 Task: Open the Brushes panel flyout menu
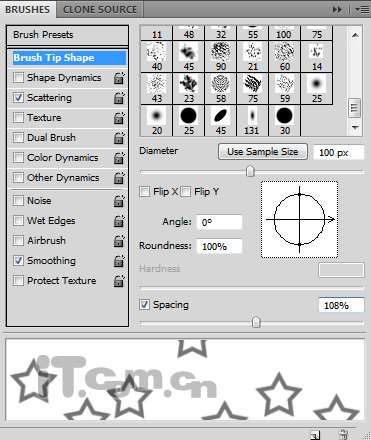coord(363,10)
